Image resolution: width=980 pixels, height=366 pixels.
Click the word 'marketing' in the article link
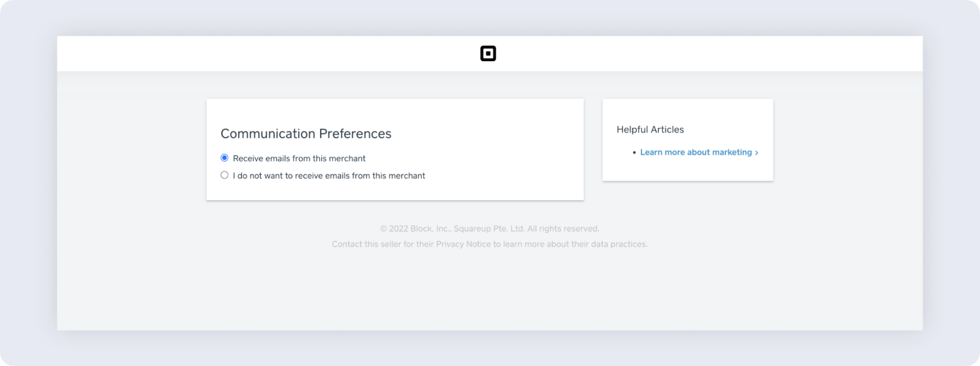pos(732,153)
